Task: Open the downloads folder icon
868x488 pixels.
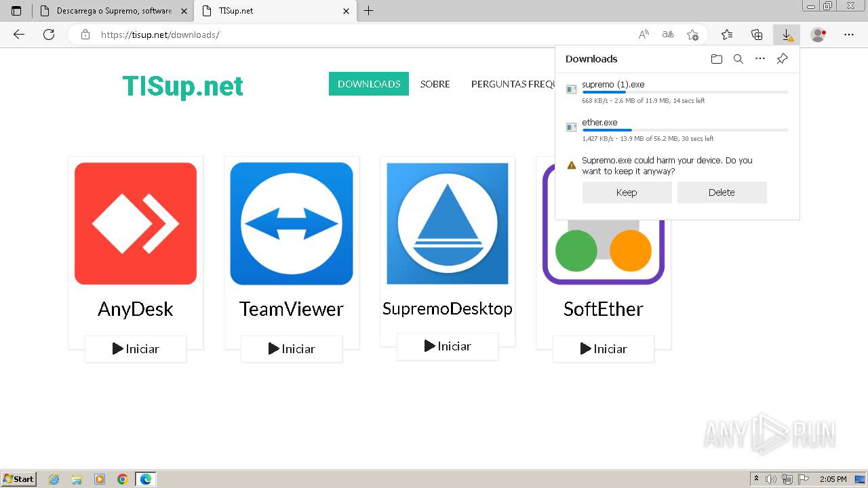Action: (x=717, y=59)
